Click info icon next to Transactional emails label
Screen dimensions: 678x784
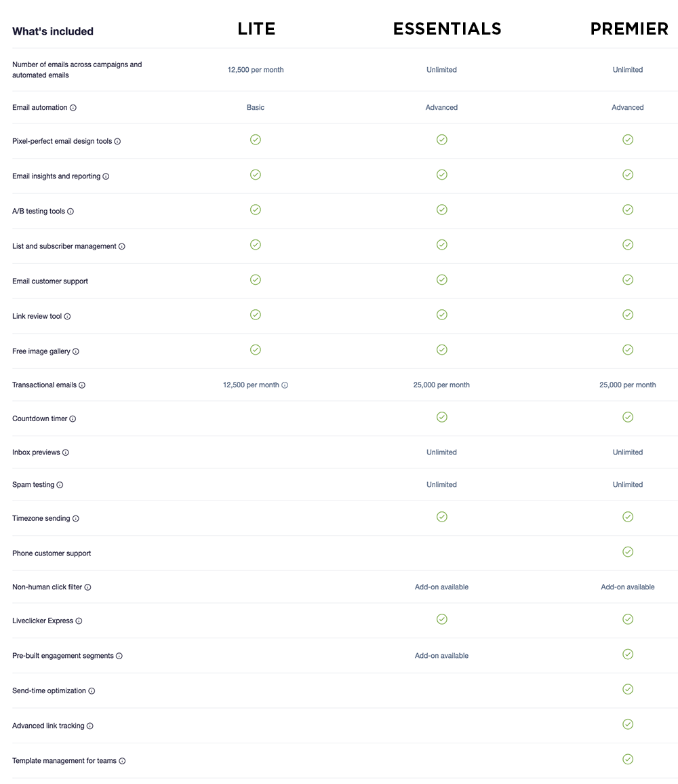[x=82, y=385]
